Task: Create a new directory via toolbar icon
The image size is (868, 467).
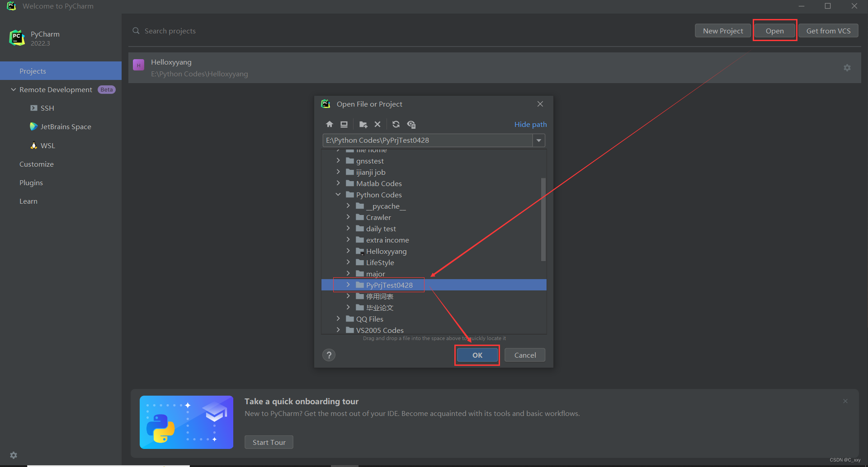Action: (x=363, y=124)
